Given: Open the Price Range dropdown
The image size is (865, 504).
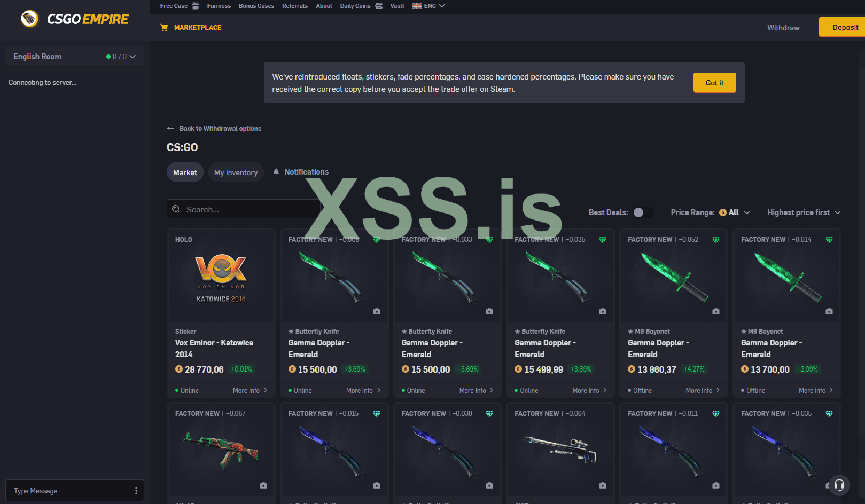Looking at the screenshot, I should click(711, 212).
